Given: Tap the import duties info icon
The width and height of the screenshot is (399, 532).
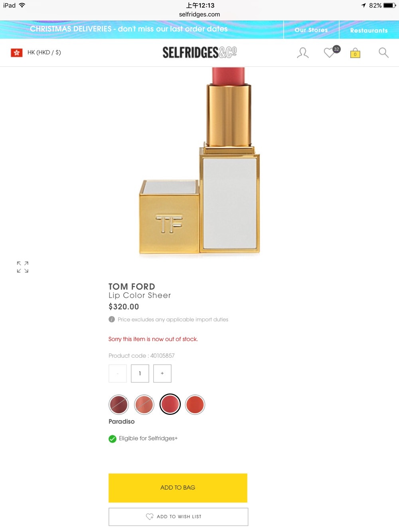Looking at the screenshot, I should tap(112, 319).
